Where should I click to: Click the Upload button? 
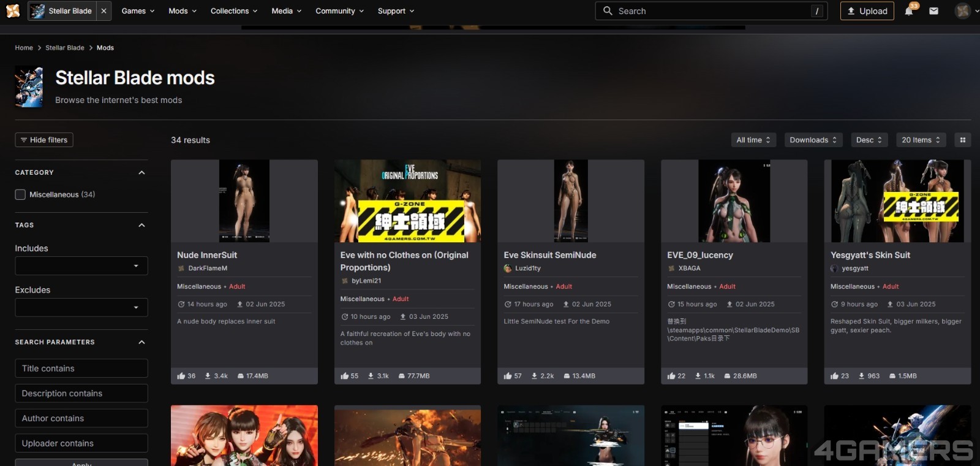coord(867,11)
